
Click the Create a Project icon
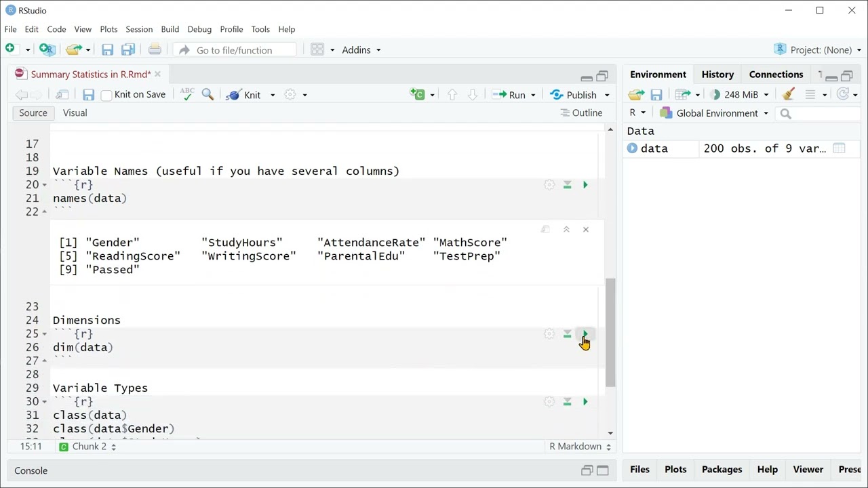[47, 49]
